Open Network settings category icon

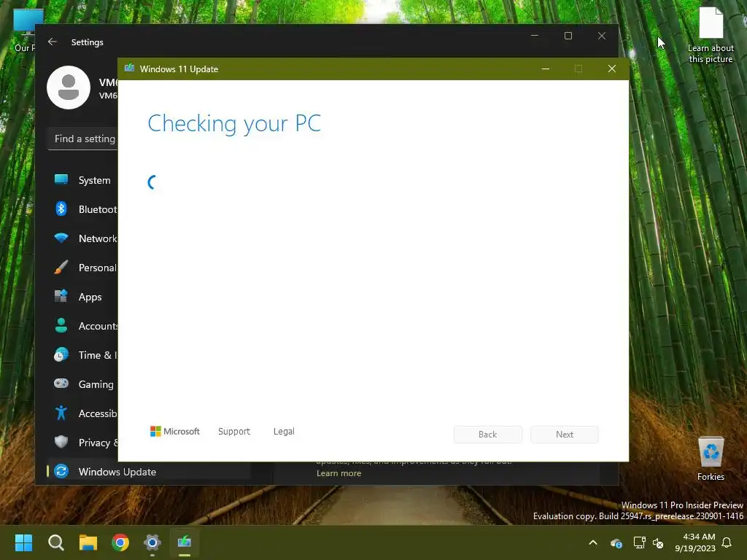point(61,238)
